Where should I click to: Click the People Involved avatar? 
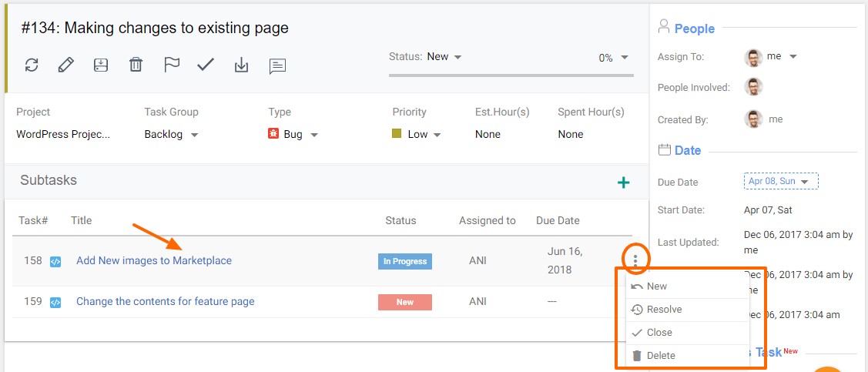click(x=753, y=87)
